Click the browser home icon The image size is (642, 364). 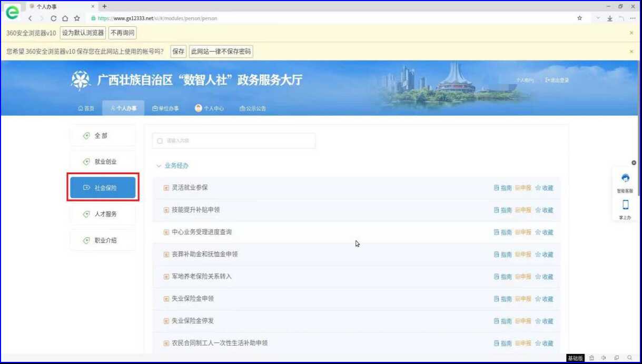65,18
